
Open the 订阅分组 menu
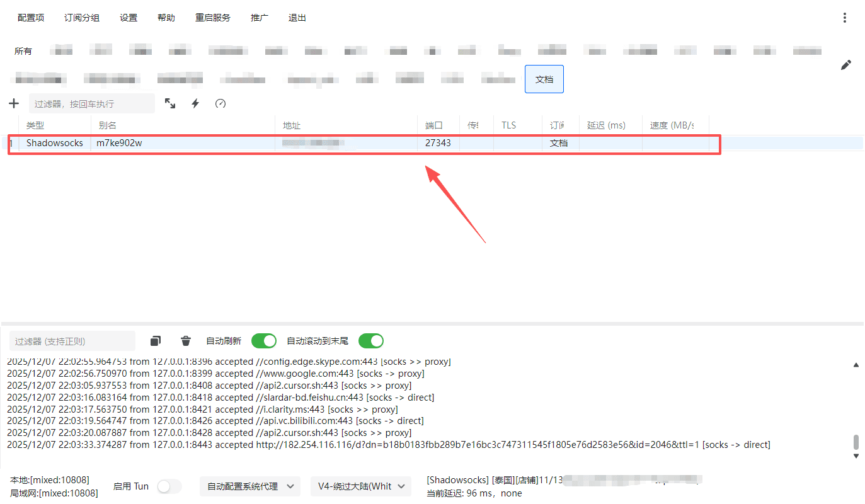[82, 18]
